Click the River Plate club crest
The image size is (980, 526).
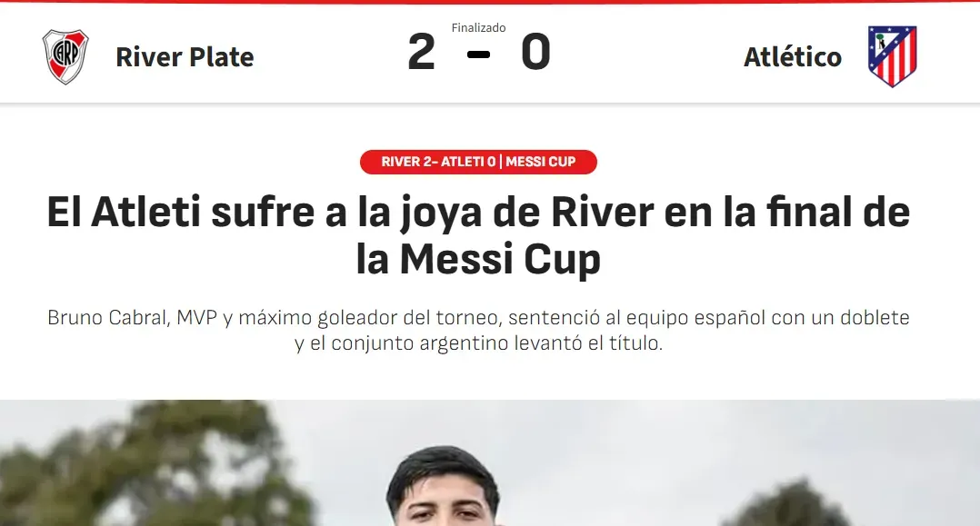(65, 57)
